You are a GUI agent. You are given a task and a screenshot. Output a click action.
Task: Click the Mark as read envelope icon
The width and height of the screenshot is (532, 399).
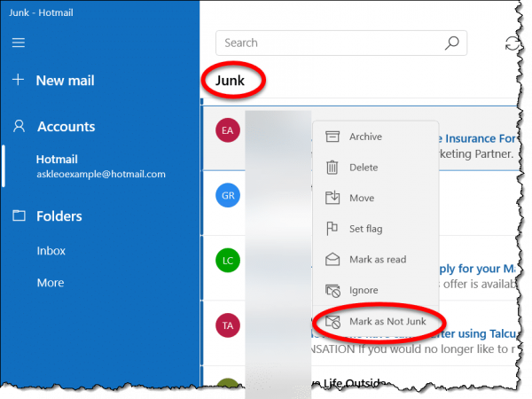(x=332, y=259)
